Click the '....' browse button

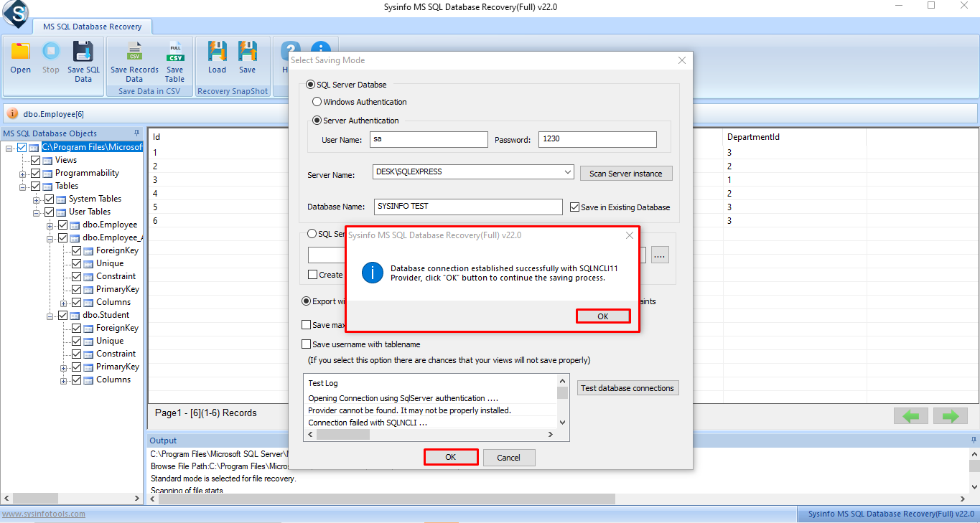tap(661, 255)
